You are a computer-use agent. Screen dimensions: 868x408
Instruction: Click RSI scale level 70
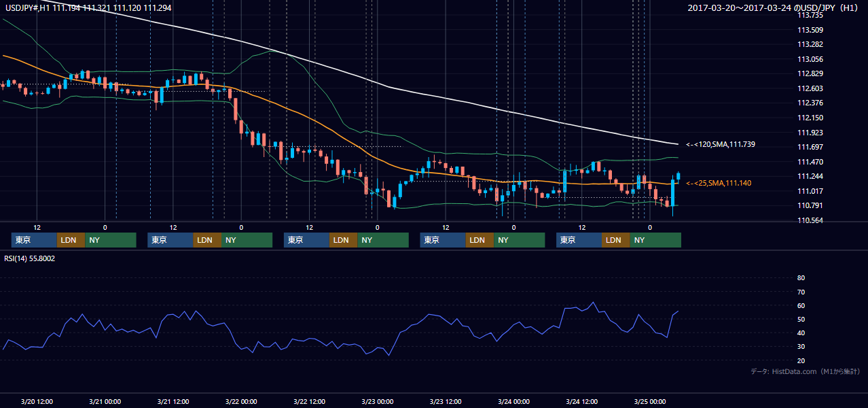click(801, 292)
